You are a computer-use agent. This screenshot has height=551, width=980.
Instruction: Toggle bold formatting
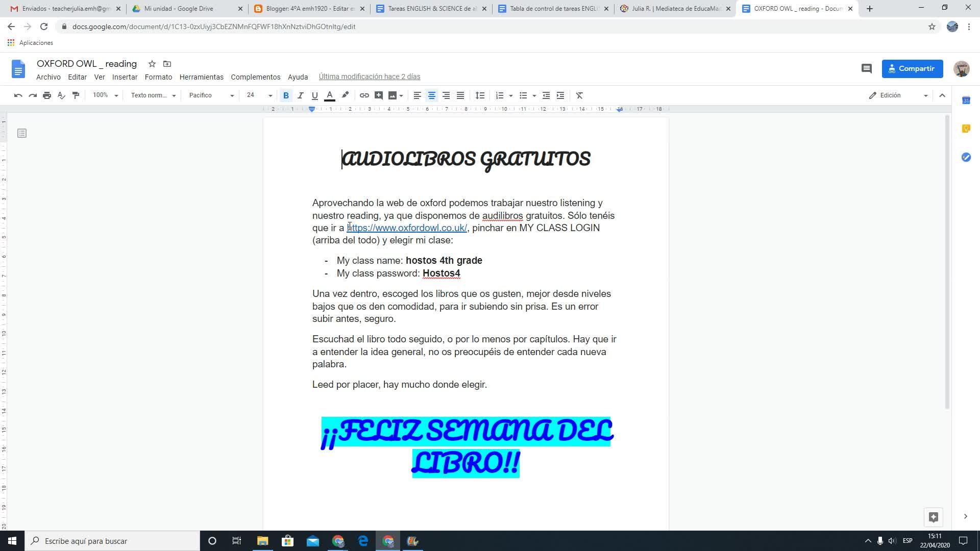click(x=286, y=95)
